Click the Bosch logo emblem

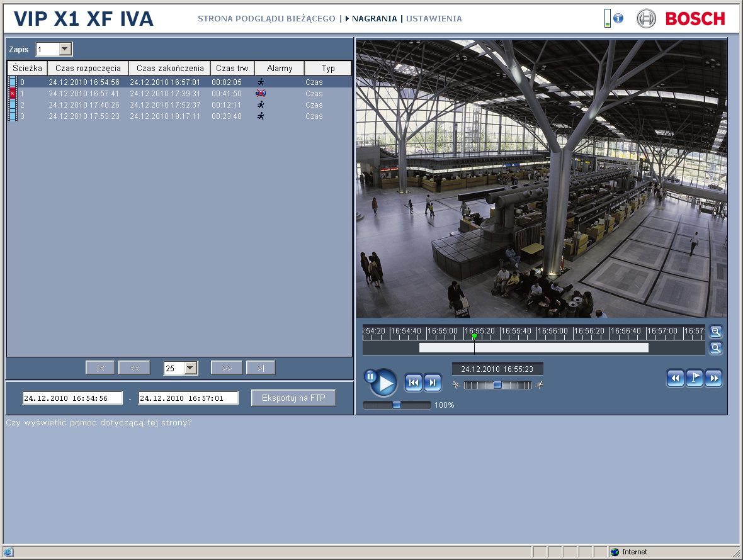(646, 18)
